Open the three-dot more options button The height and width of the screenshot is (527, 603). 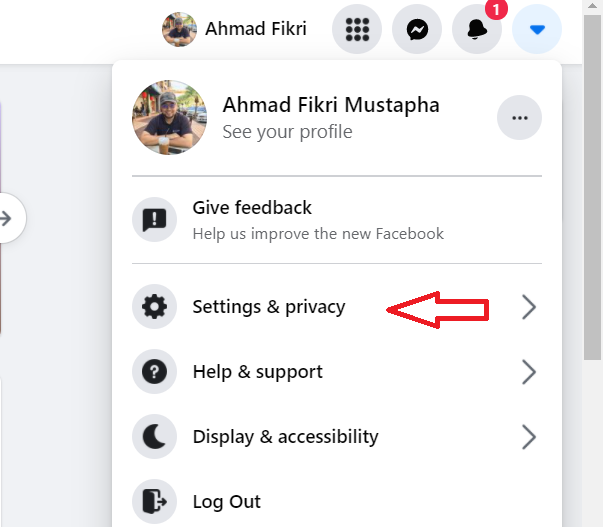pos(519,118)
